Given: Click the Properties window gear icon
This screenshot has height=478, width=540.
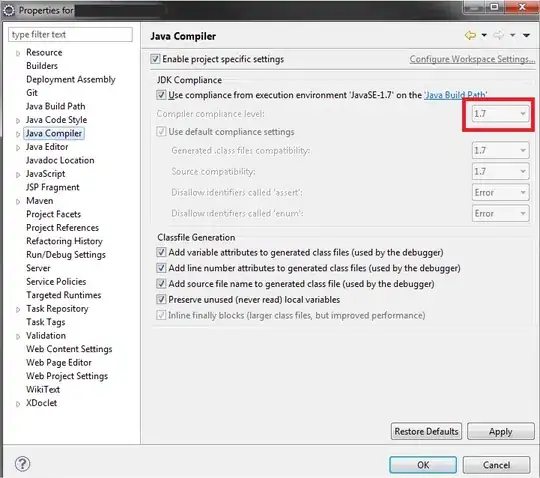Looking at the screenshot, I should [x=9, y=11].
